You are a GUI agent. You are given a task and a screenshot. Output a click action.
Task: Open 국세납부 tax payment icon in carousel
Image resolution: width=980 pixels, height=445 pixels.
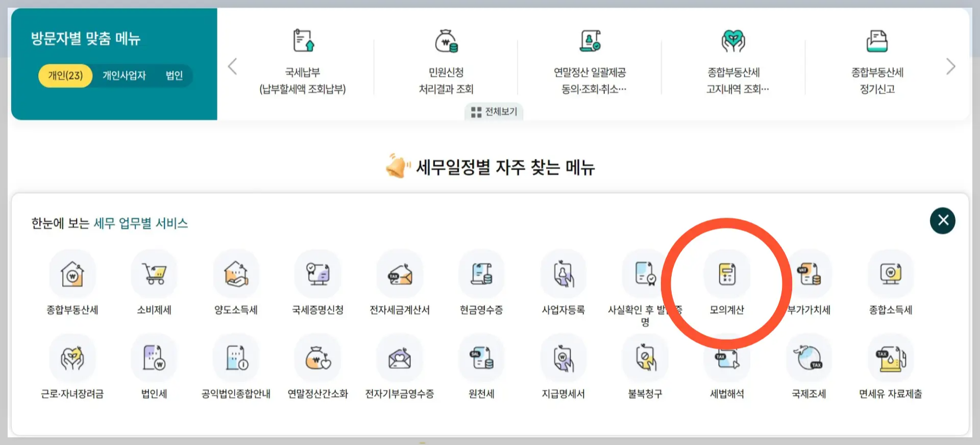click(x=303, y=41)
